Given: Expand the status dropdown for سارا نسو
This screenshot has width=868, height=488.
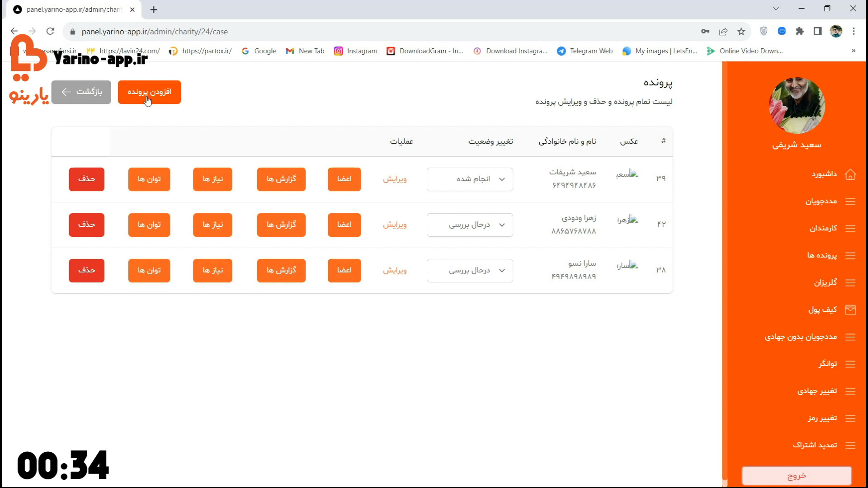Looking at the screenshot, I should tap(470, 271).
